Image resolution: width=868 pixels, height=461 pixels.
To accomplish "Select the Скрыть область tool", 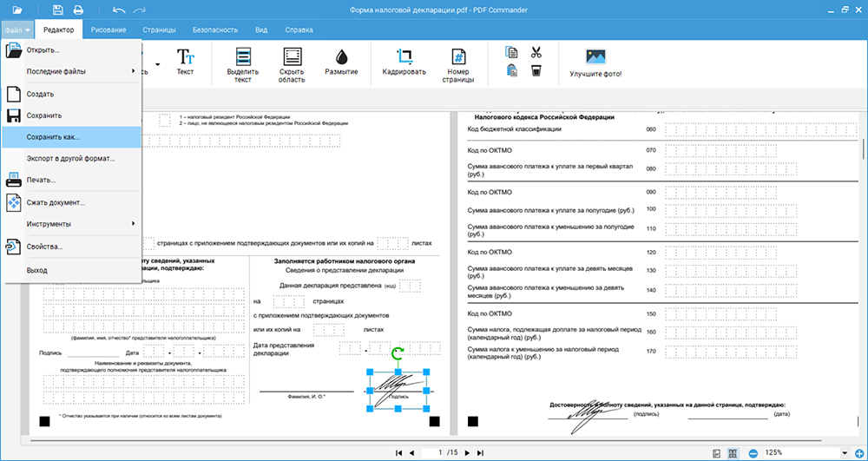I will tap(293, 64).
